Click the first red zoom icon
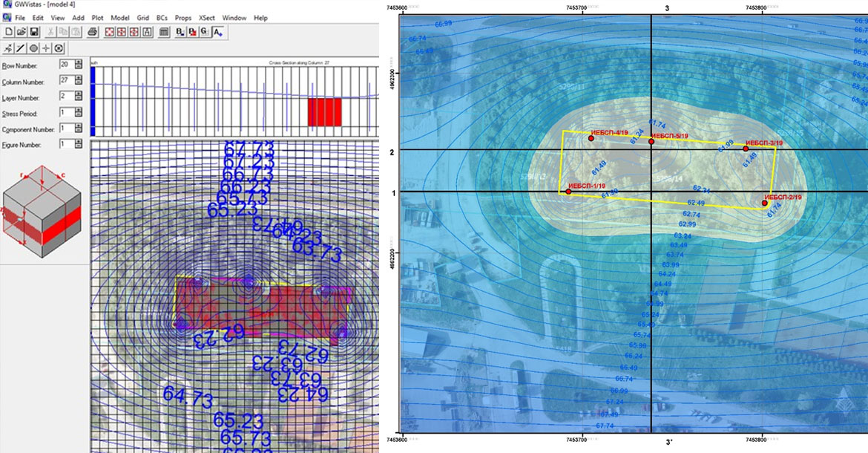 click(109, 32)
